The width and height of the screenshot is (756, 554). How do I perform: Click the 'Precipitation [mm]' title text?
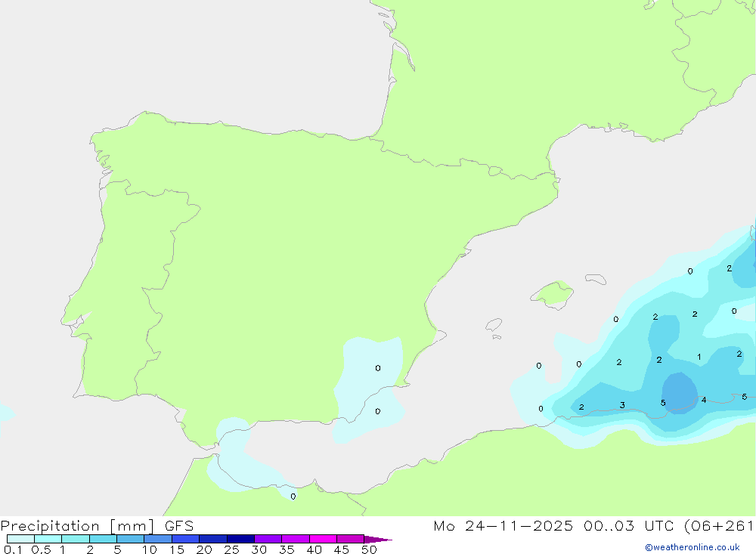[77, 526]
